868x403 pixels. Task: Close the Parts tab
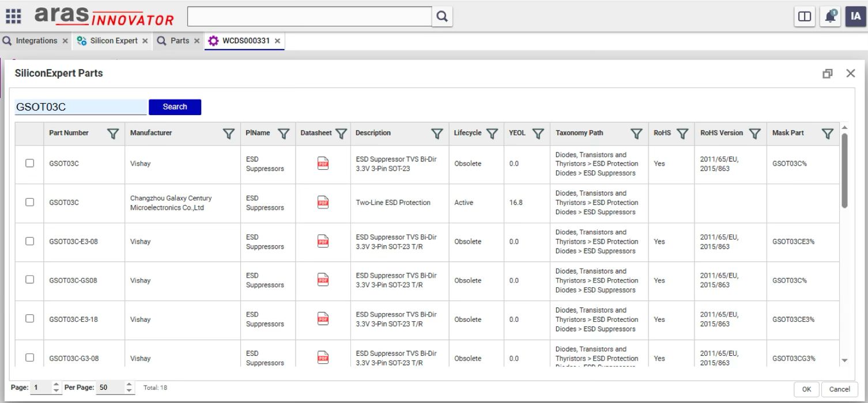click(197, 41)
